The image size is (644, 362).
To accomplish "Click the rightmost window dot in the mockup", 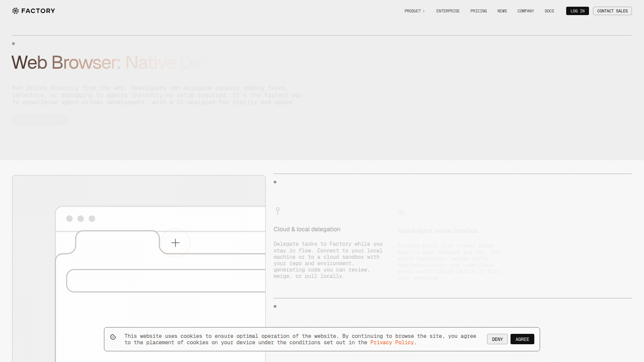I will pos(92,218).
